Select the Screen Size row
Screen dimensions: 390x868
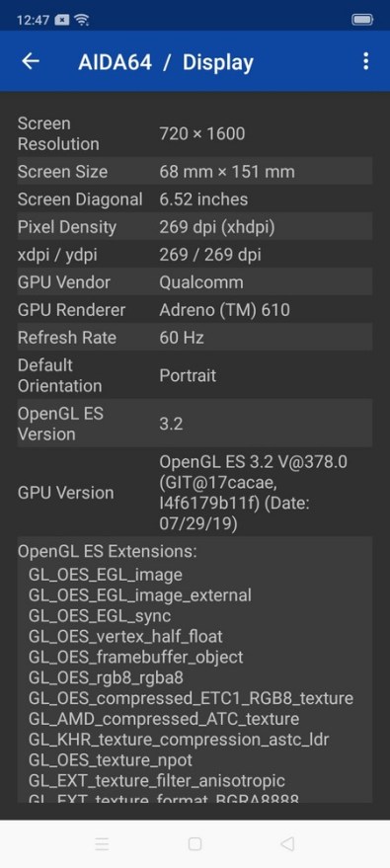(195, 171)
